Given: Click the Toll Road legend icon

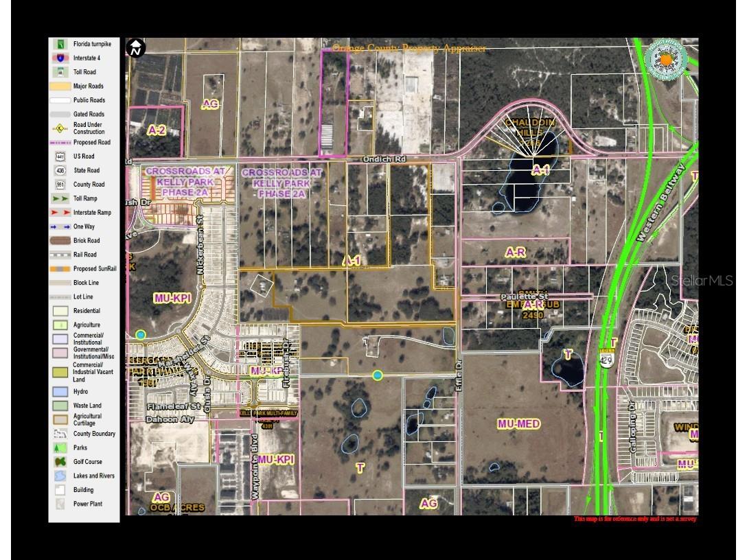Looking at the screenshot, I should pos(60,72).
